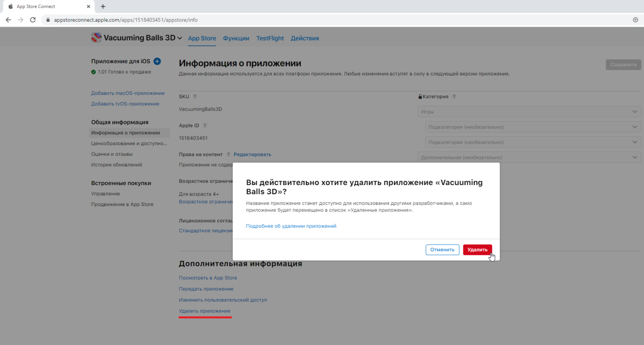Viewport: 644px width, 345px height.
Task: Click Редактировать for content rights
Action: (x=252, y=154)
